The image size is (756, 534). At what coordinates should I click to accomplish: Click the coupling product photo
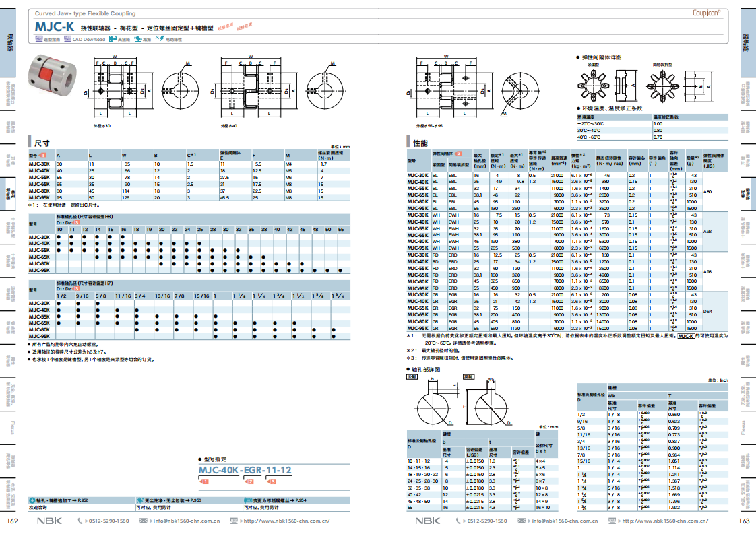(53, 75)
